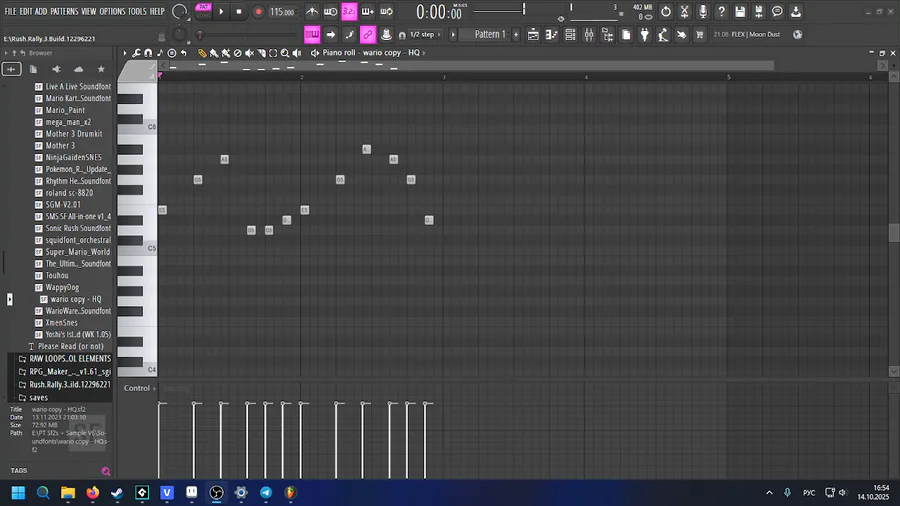Switch the PAT/SONG mode button
The height and width of the screenshot is (506, 900).
tap(203, 11)
